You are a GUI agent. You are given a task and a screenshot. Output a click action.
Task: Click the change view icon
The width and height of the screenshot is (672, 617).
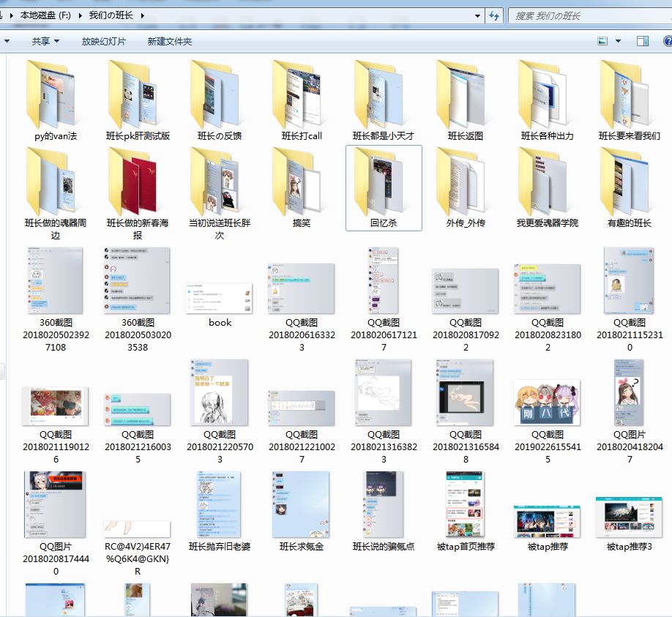[x=602, y=41]
